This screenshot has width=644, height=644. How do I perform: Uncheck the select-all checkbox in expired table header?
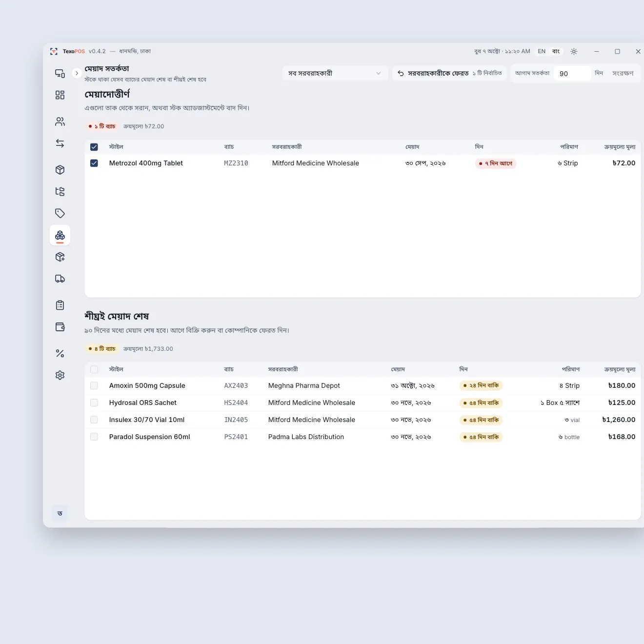94,147
